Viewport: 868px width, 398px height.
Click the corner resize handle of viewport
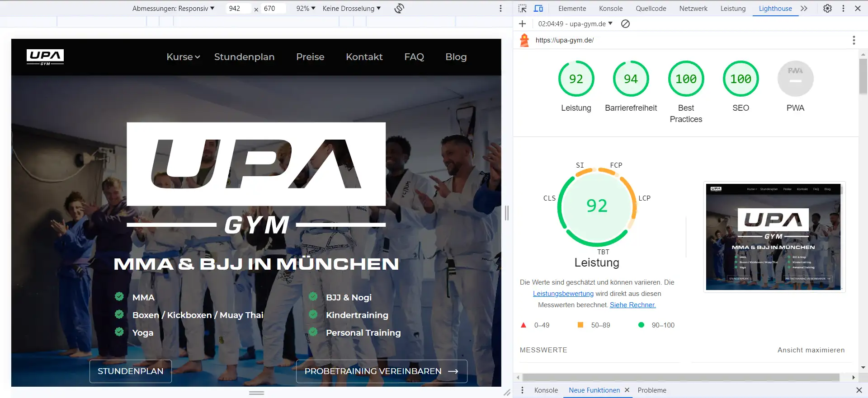pos(507,393)
